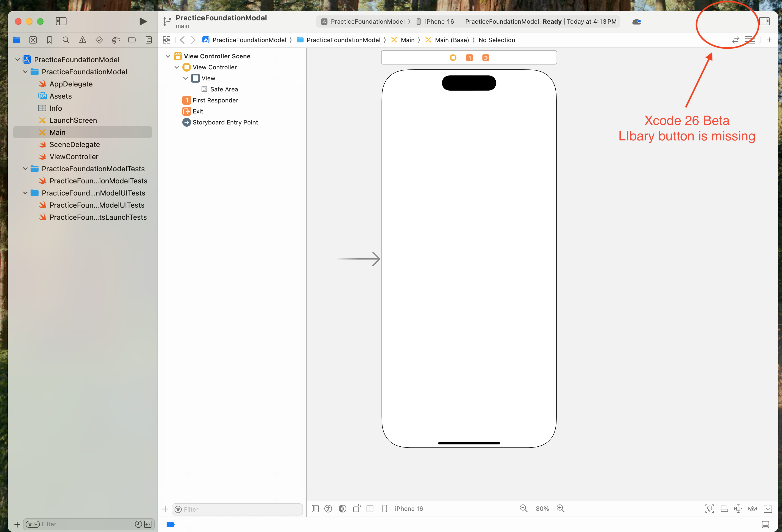Open the Report navigator
This screenshot has height=532, width=782.
click(148, 40)
